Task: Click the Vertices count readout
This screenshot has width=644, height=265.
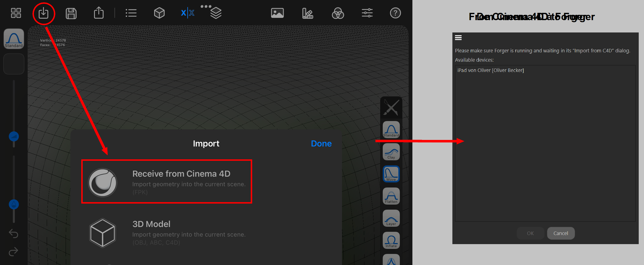Action: tap(53, 40)
